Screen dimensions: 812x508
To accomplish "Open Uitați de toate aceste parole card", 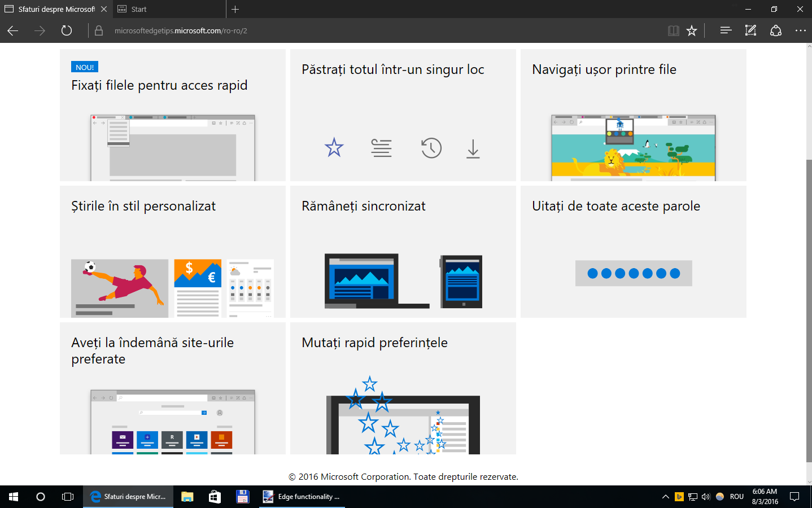I will click(x=634, y=252).
